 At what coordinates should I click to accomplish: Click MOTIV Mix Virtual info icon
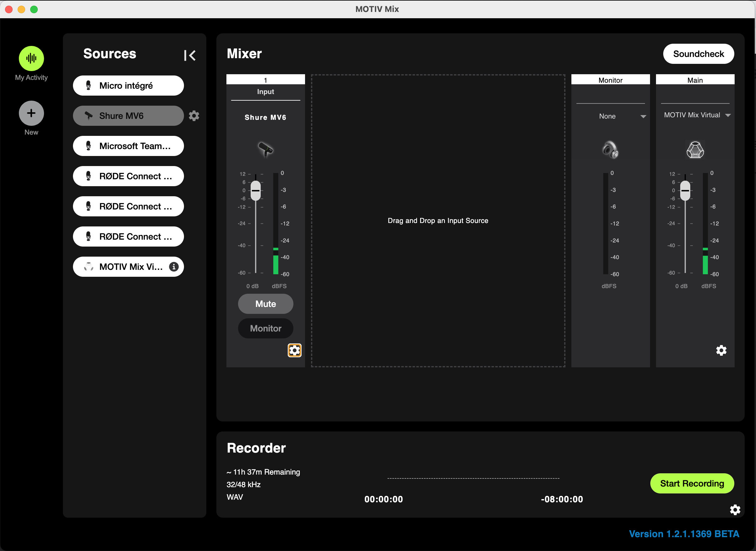tap(174, 266)
